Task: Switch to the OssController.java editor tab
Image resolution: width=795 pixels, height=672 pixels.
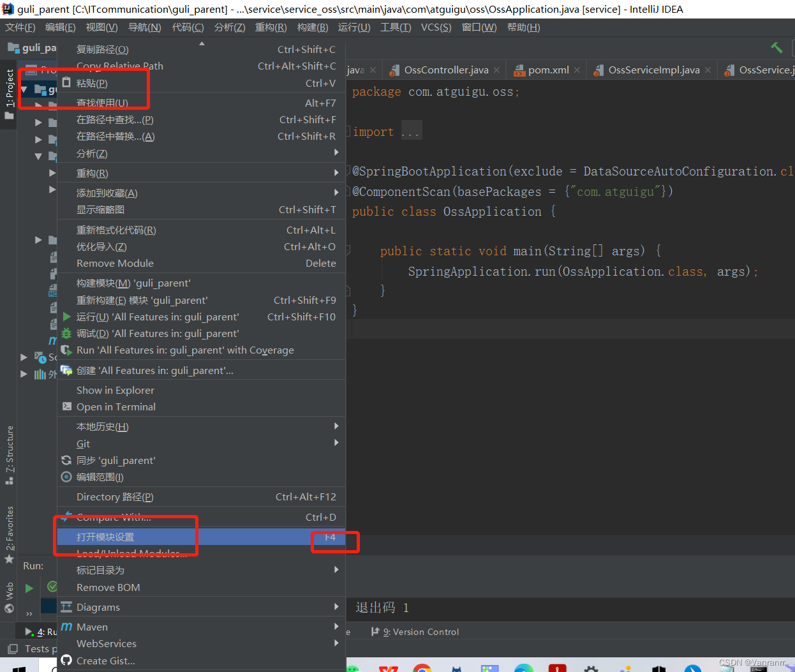Action: coord(446,70)
